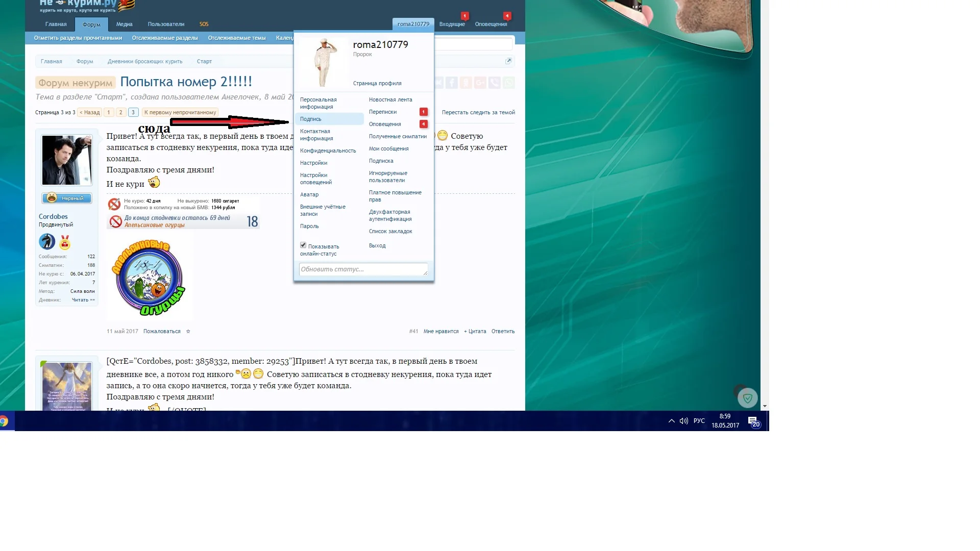This screenshot has width=980, height=551.
Task: Open the roma210779 account dropdown
Action: (x=413, y=23)
